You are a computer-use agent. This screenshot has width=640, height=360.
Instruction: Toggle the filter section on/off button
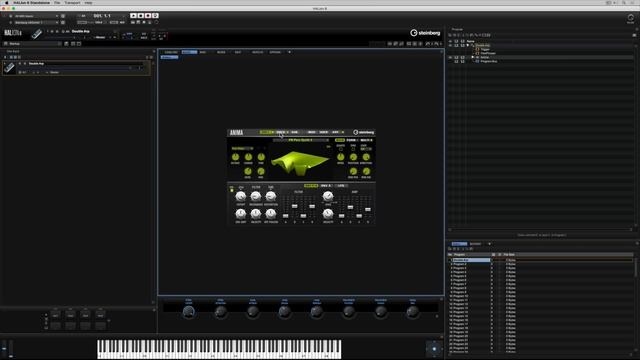coord(232,190)
